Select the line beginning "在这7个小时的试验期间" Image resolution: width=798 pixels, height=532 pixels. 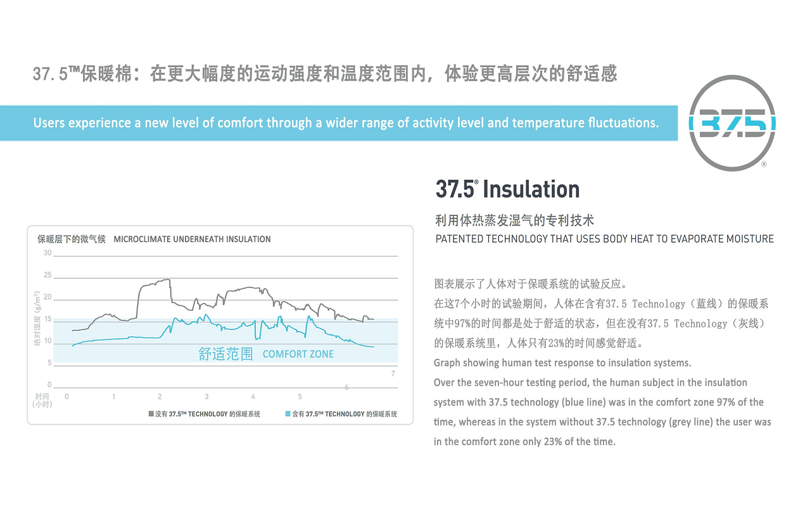tap(601, 303)
